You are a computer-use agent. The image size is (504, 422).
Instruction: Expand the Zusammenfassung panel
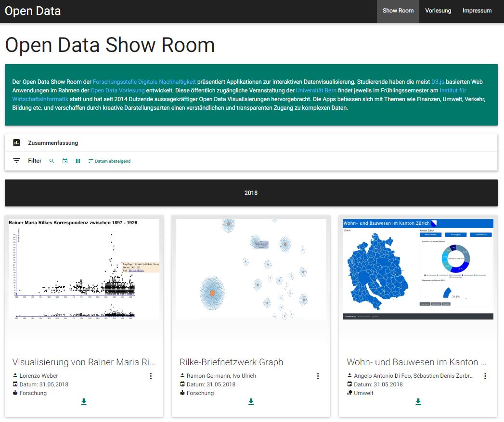[53, 143]
